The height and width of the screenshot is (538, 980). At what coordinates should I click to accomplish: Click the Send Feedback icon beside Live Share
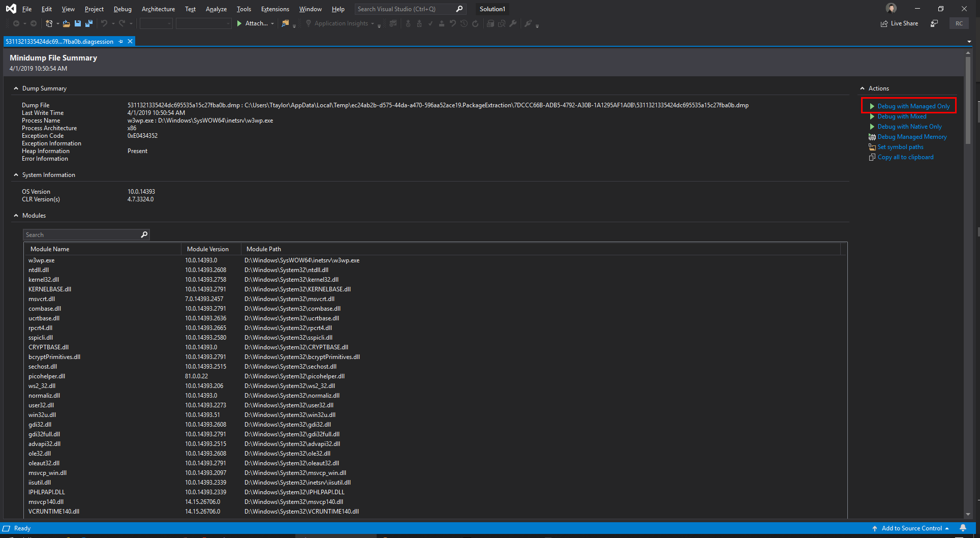[x=934, y=23]
